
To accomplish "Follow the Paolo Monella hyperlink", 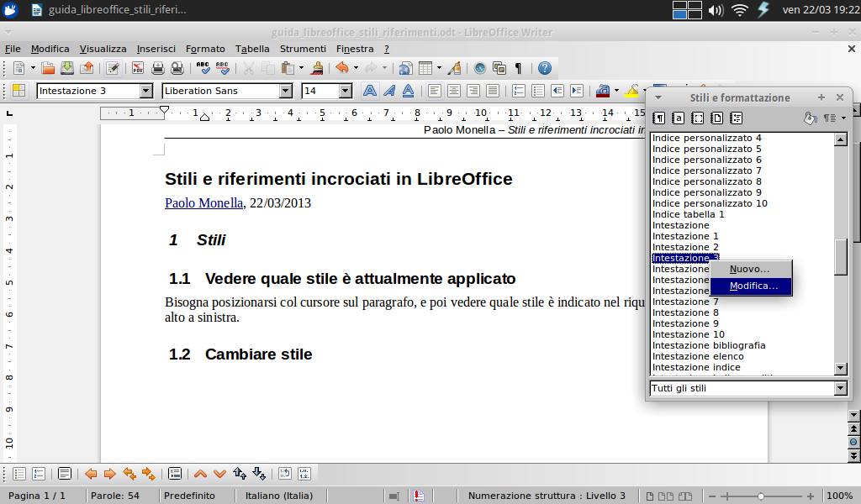I will click(x=203, y=203).
